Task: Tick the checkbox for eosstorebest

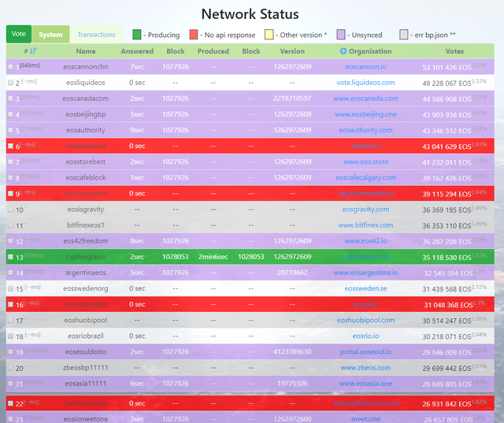Action: coord(10,162)
